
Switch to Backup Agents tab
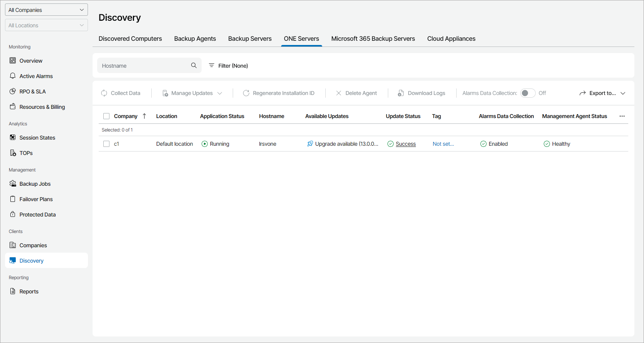pos(195,38)
